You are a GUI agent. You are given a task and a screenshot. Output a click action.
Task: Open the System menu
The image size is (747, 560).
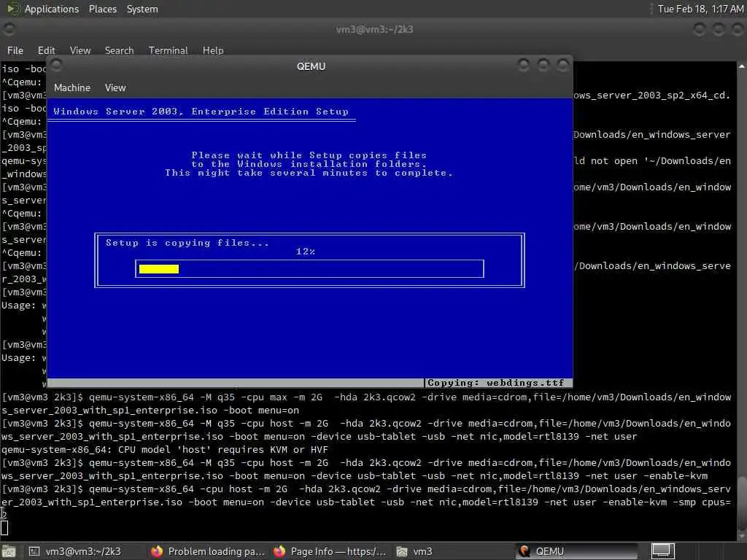pyautogui.click(x=142, y=9)
